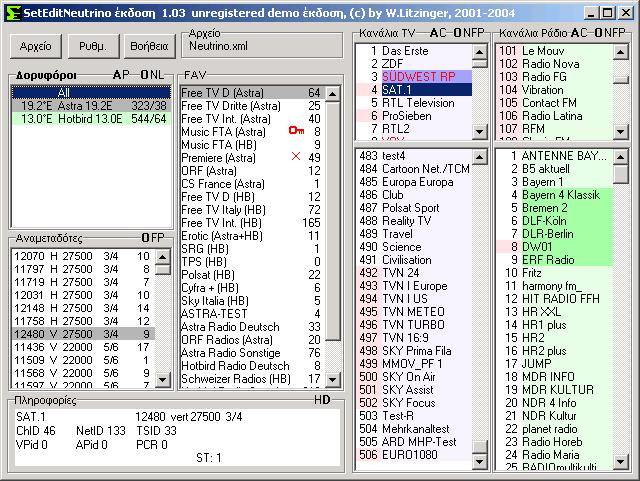Image resolution: width=640 pixels, height=481 pixels.
Task: Select Free TV Italy (HB) entry
Action: pos(252,210)
